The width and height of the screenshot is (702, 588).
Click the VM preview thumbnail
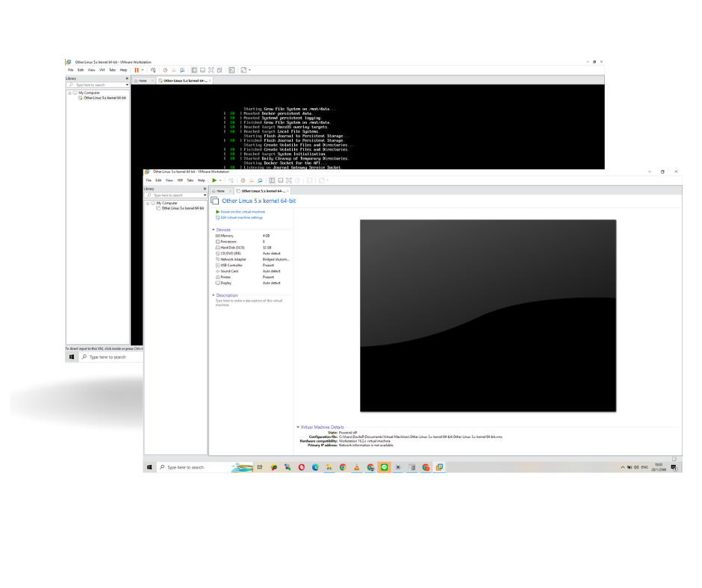click(x=488, y=316)
